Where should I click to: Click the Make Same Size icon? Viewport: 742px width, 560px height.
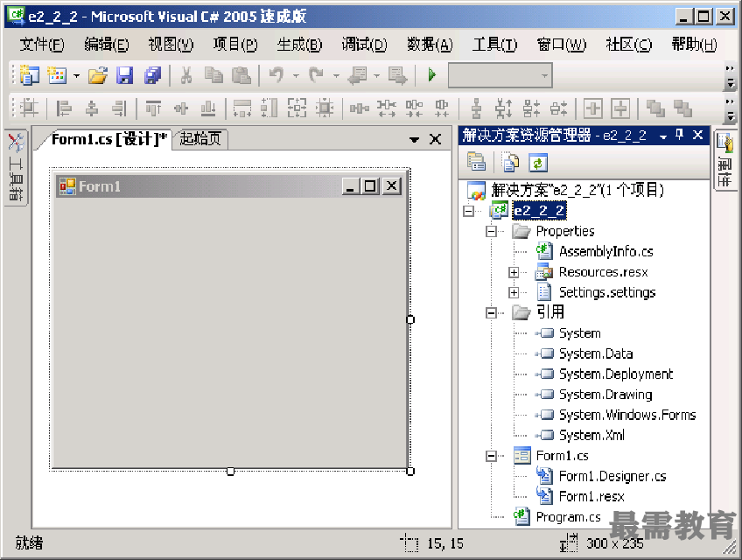pos(297,108)
